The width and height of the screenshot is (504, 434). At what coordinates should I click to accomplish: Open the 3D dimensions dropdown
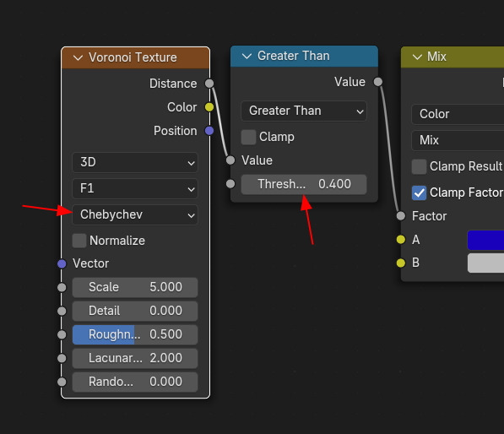[135, 162]
